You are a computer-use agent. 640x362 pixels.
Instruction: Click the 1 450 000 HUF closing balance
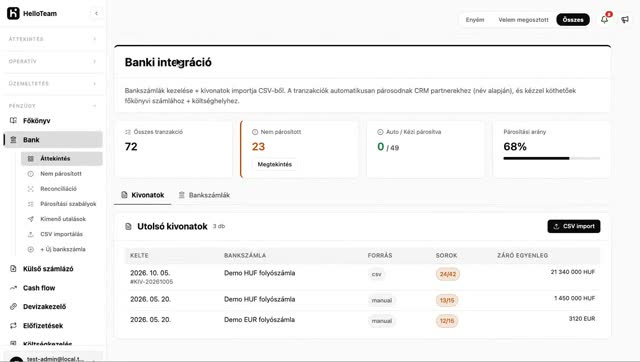pyautogui.click(x=574, y=298)
